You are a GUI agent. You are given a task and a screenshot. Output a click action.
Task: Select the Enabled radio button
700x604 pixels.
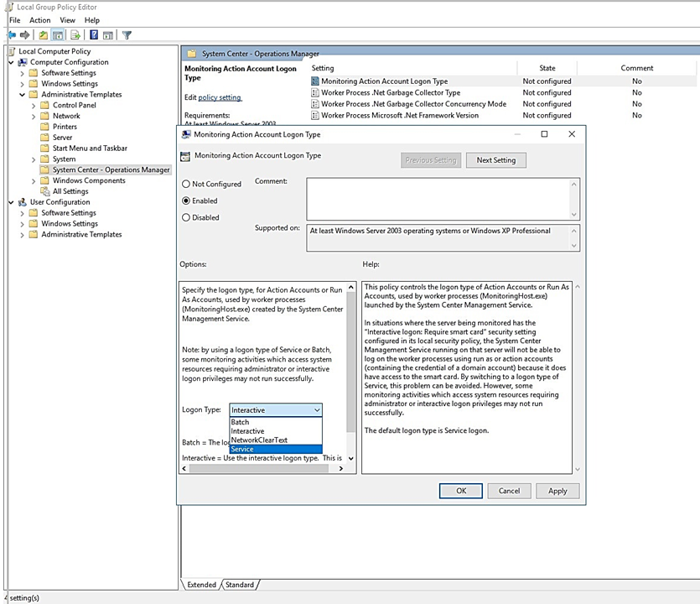(185, 200)
